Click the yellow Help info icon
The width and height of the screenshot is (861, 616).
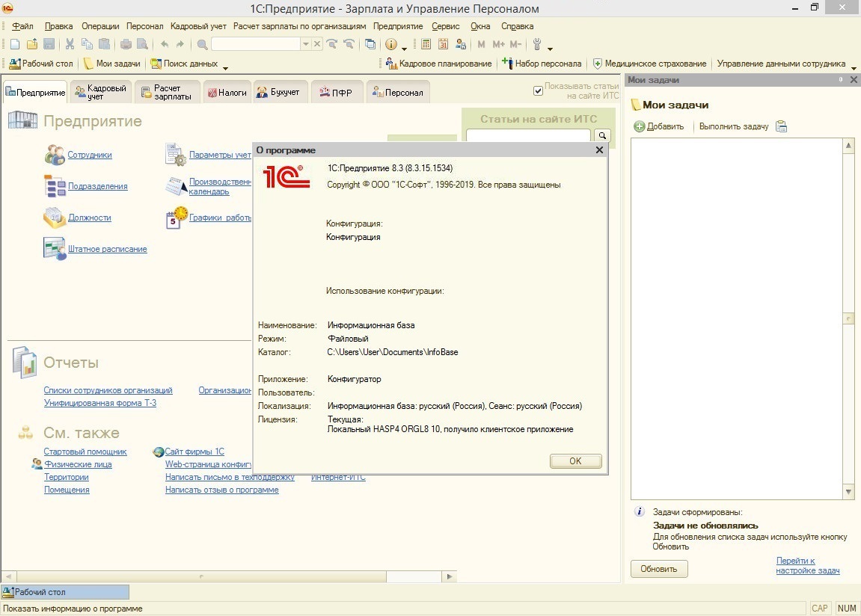click(x=391, y=44)
